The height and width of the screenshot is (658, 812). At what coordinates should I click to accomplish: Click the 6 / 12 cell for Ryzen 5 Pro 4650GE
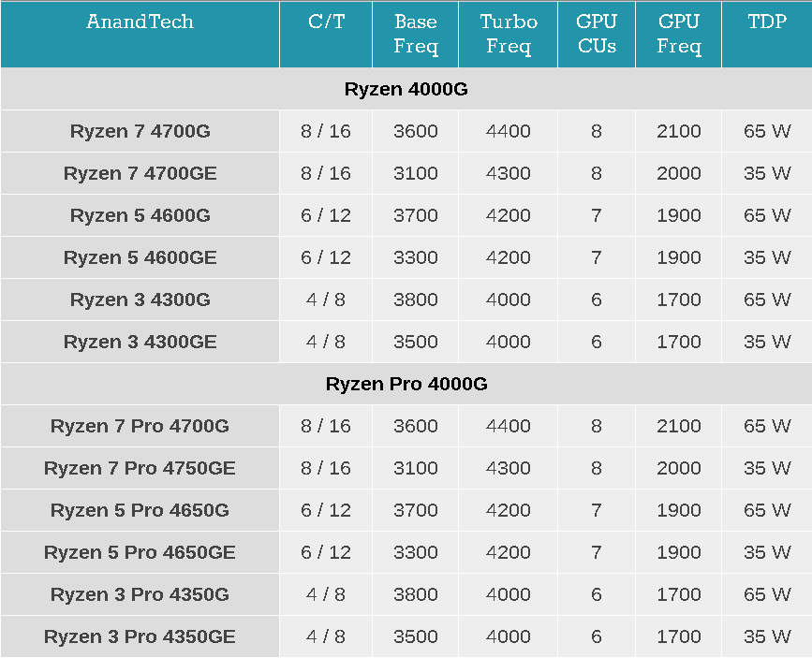(326, 552)
